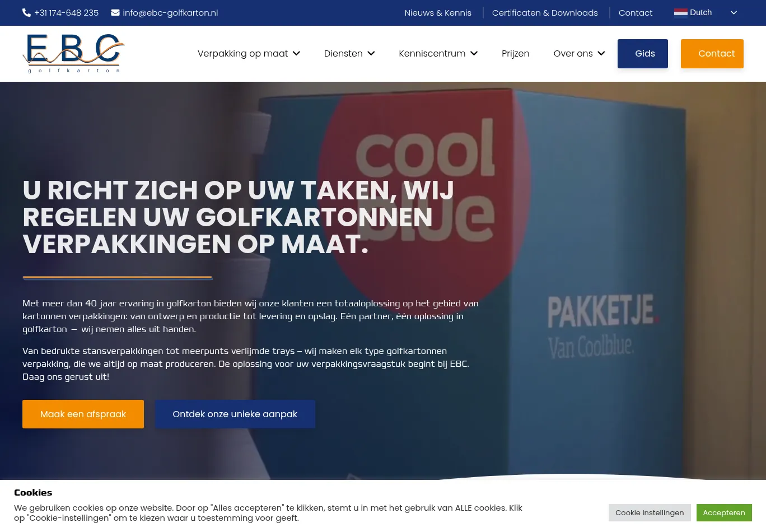The height and width of the screenshot is (532, 766).
Task: Click the phone icon in top bar
Action: 26,12
